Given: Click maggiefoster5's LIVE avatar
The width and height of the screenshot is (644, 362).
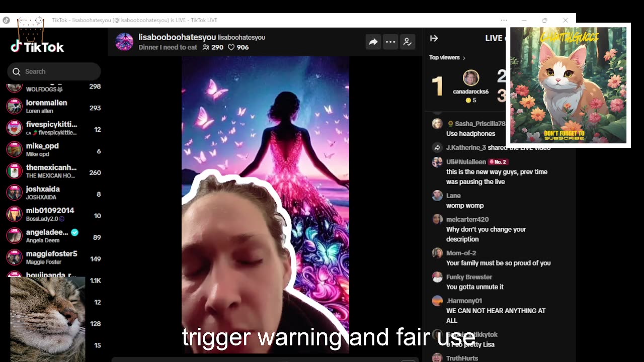Looking at the screenshot, I should click(15, 257).
